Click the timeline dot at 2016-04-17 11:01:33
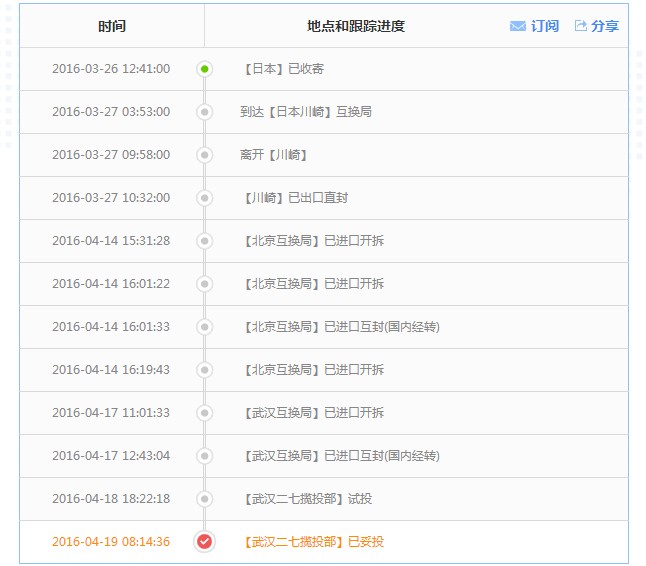Screen dimensions: 646x566 tap(204, 413)
